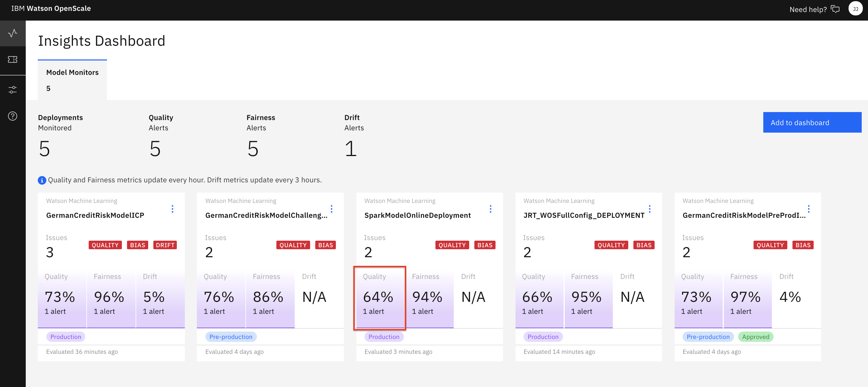Open the highlighted 64% Quality metric tile
Viewport: 868px width, 387px height.
[x=380, y=296]
